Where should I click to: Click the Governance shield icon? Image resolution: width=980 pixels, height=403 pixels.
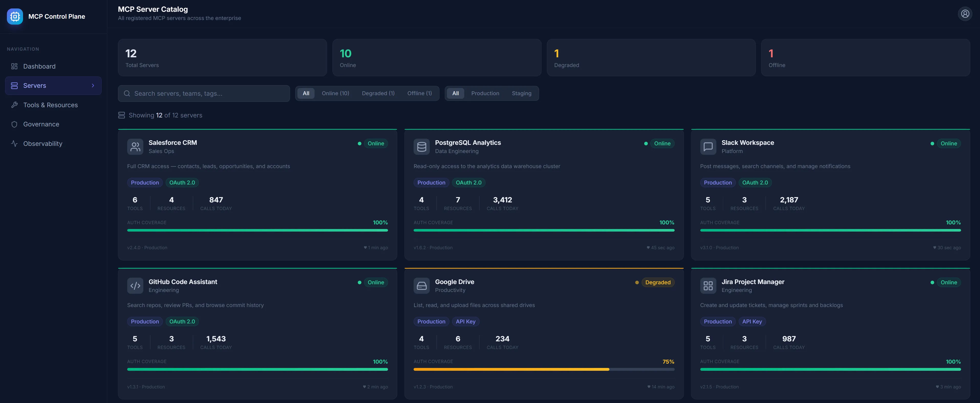pos(14,124)
